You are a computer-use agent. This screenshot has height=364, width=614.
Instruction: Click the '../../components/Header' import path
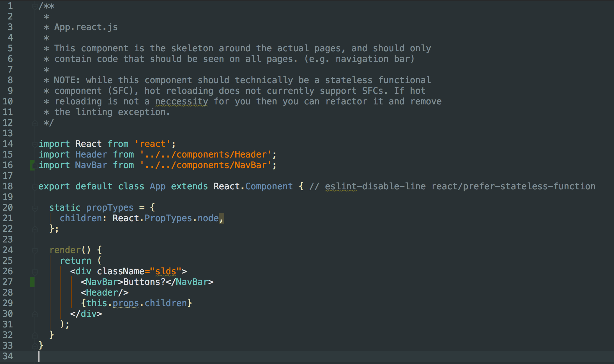click(205, 155)
